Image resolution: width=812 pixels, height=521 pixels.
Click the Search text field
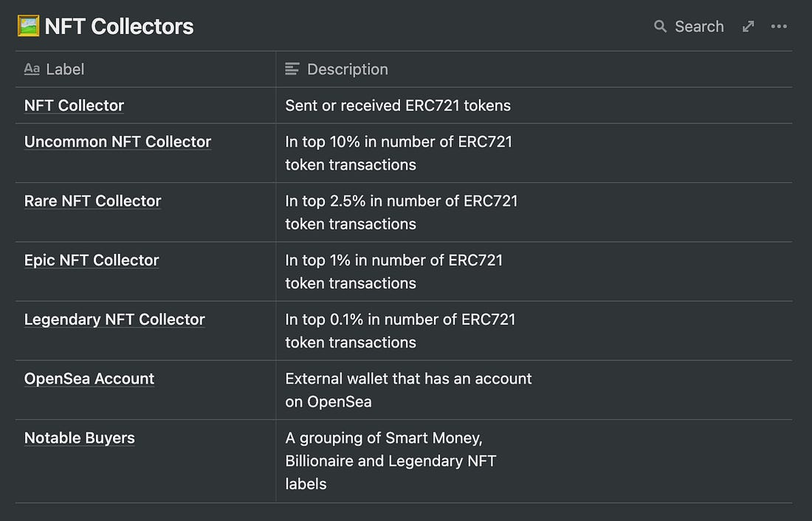point(699,27)
